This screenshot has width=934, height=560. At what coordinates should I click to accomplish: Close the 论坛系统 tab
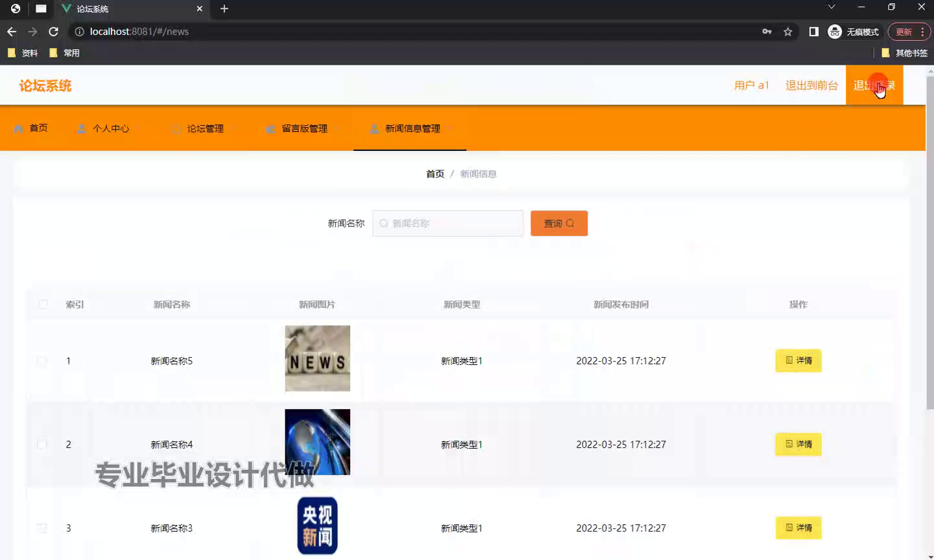[199, 9]
